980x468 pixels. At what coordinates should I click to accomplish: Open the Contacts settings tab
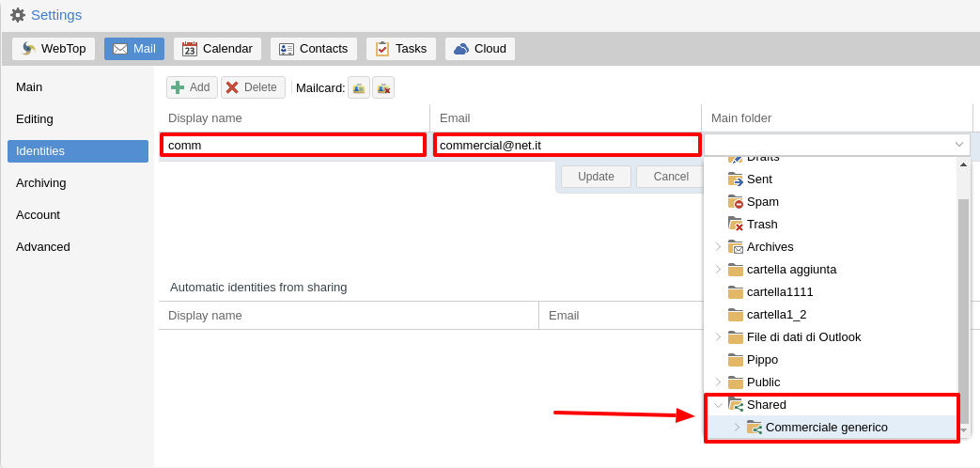click(x=314, y=49)
